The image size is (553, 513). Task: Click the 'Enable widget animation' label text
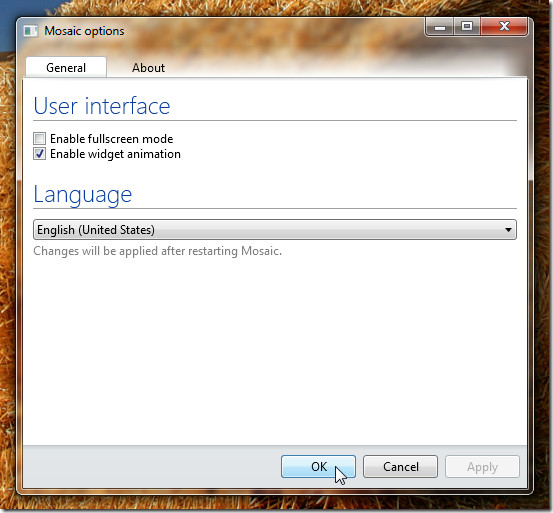[115, 154]
